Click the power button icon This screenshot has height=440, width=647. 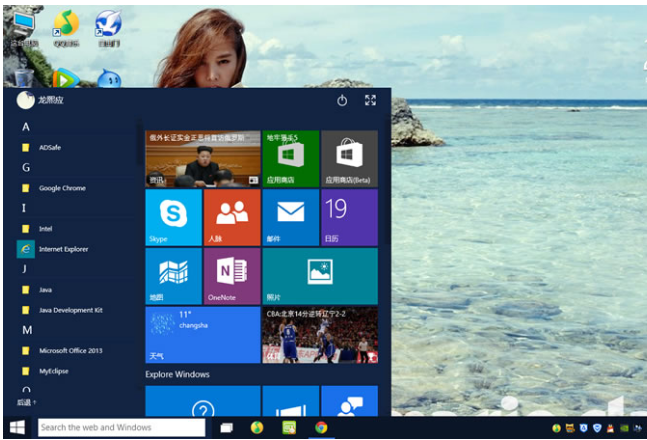(342, 101)
